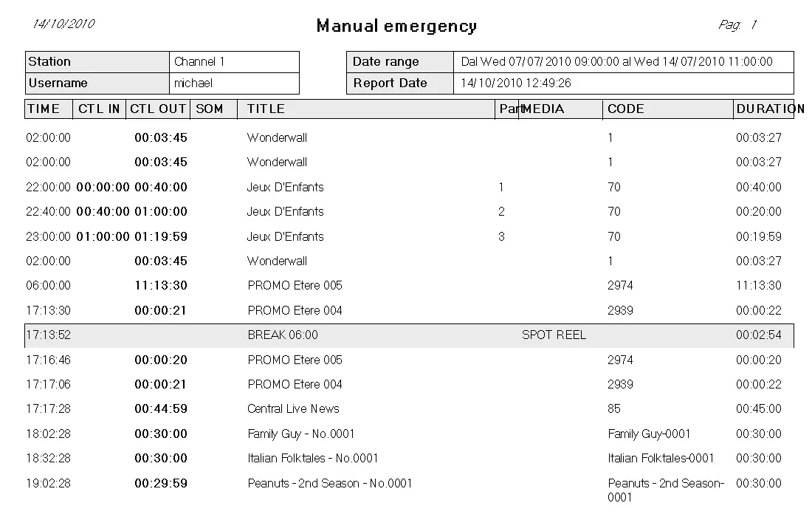Click the "Manual emergency" report title
The image size is (812, 517).
click(x=396, y=27)
